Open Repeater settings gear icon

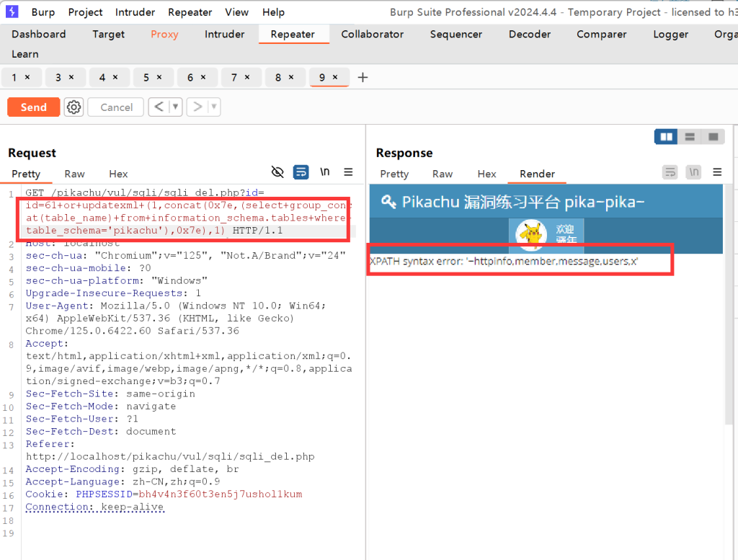click(74, 107)
